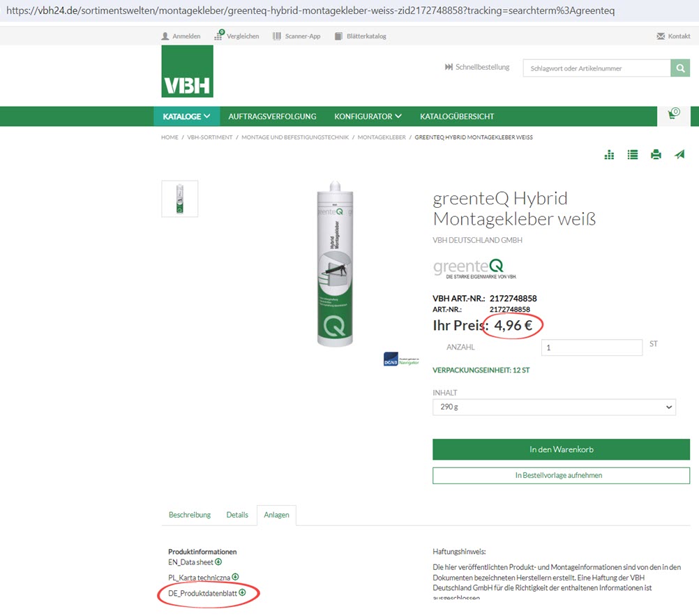Switch to the Beschreibung tab
Image resolution: width=699 pixels, height=616 pixels.
point(190,515)
